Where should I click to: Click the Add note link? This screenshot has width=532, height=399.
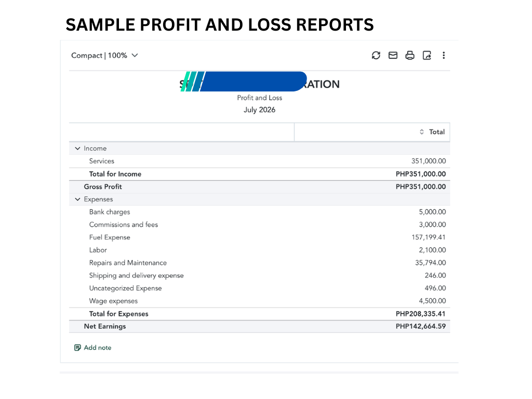(x=97, y=348)
